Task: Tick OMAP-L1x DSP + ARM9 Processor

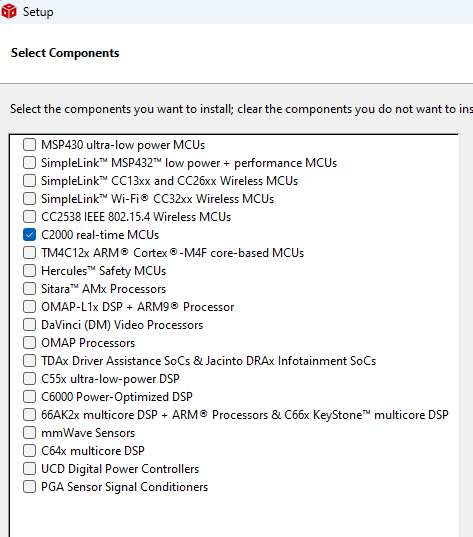Action: [29, 307]
